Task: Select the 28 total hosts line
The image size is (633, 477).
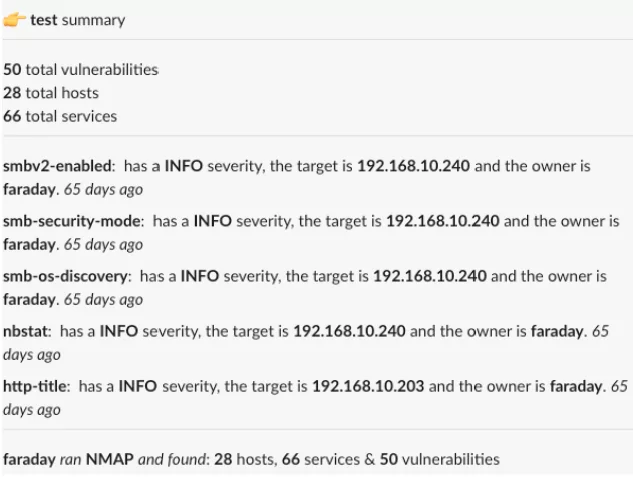Action: pyautogui.click(x=50, y=93)
